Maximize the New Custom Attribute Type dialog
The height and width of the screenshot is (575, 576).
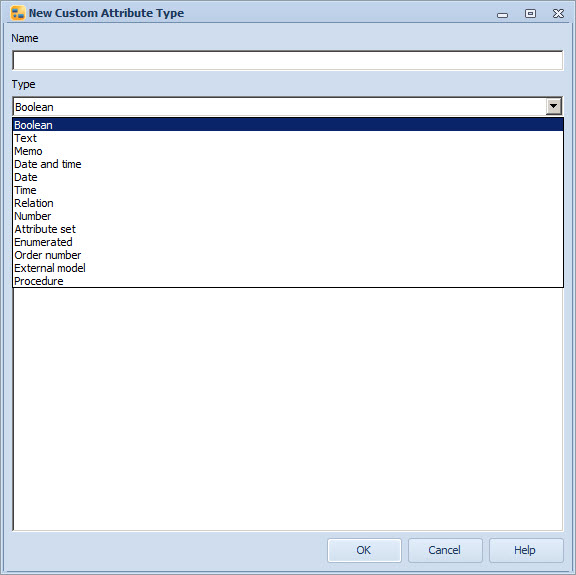tap(530, 14)
